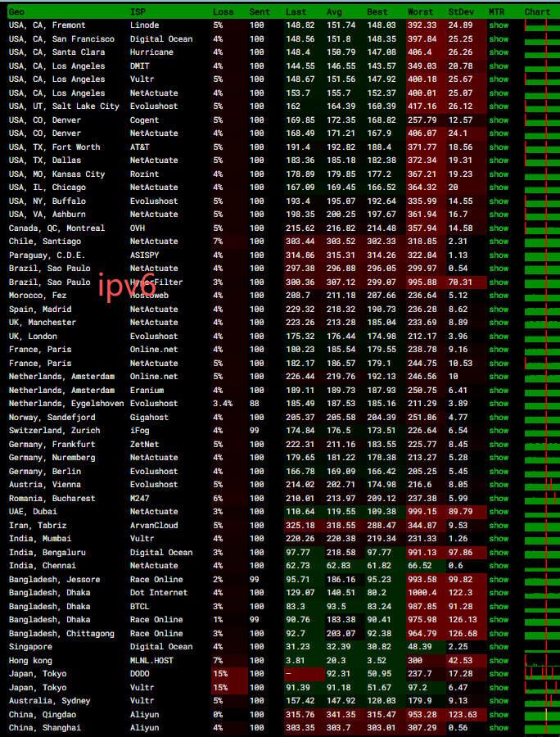Show MTR for Fremont Linode row

point(499,25)
